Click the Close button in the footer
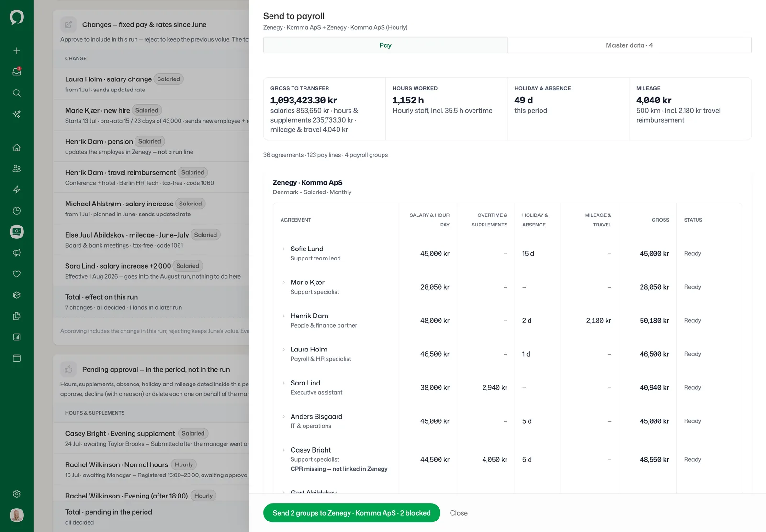The height and width of the screenshot is (532, 766). pos(459,513)
